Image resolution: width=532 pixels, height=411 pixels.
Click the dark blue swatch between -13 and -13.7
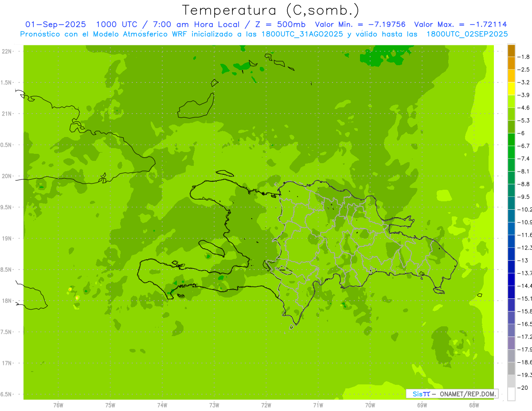coord(511,267)
